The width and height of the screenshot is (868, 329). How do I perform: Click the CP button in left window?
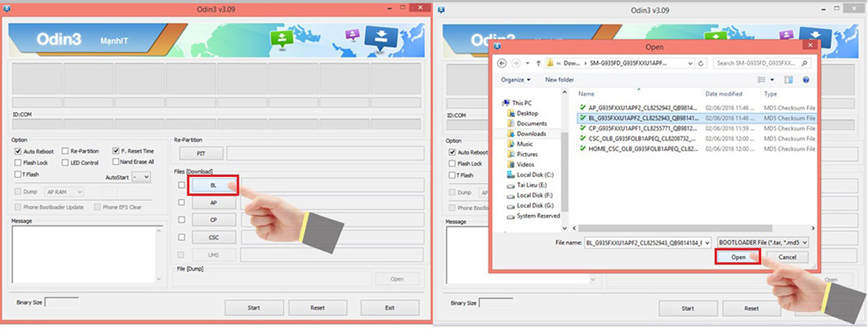tap(213, 220)
